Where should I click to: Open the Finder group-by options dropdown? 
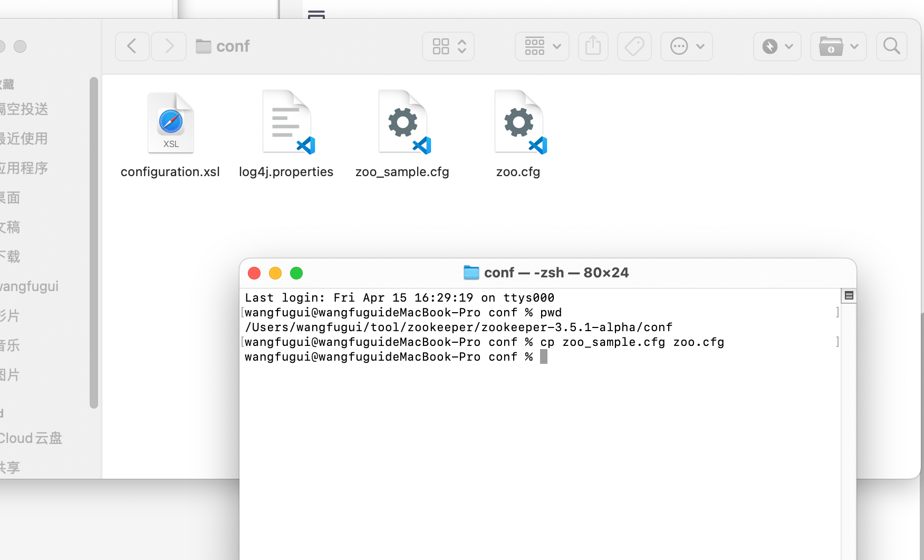coord(542,46)
